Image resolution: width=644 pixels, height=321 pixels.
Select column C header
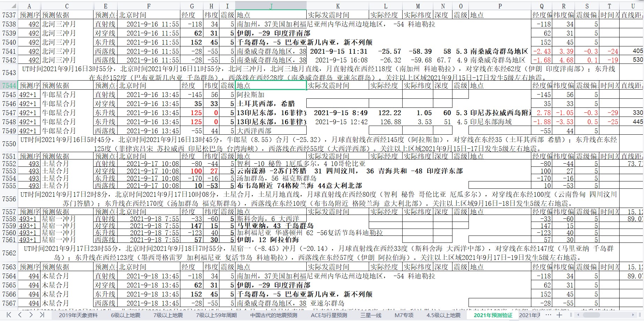point(67,6)
